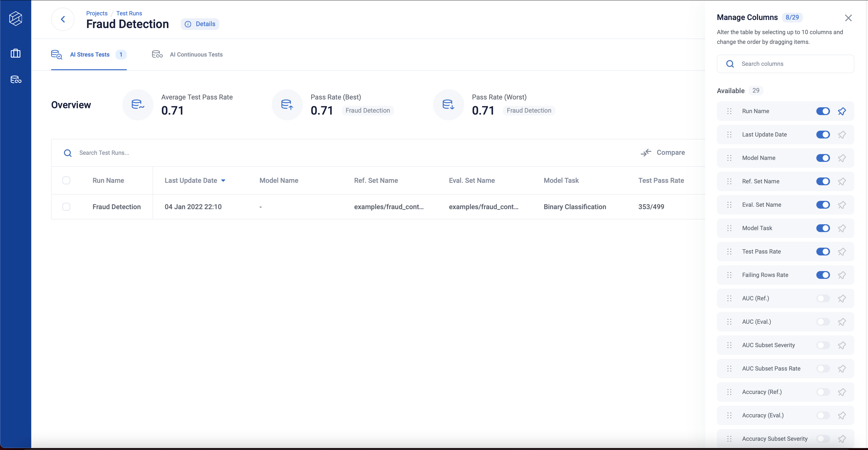Enable the Accuracy (Ref.) column switch

pos(823,392)
